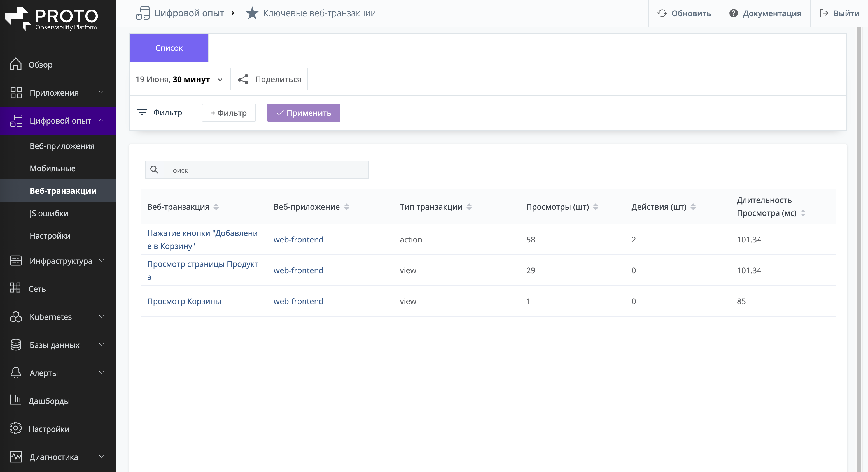Click the Kubernetes hexagon icon
The height and width of the screenshot is (472, 868).
pos(16,316)
